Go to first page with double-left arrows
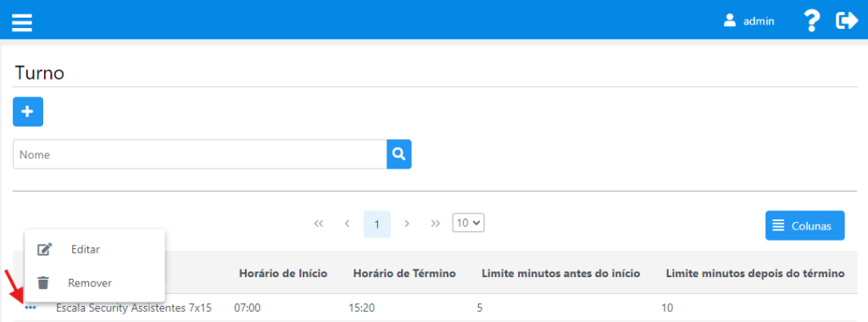868x322 pixels. [x=319, y=224]
